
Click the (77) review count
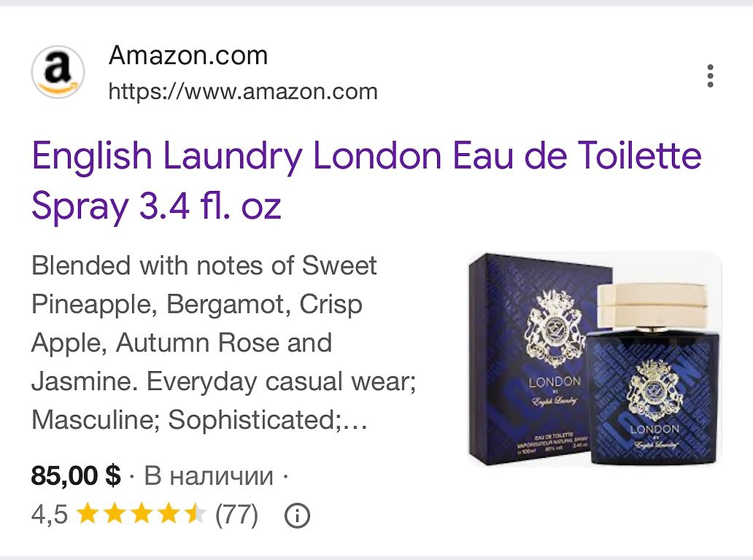pyautogui.click(x=236, y=515)
